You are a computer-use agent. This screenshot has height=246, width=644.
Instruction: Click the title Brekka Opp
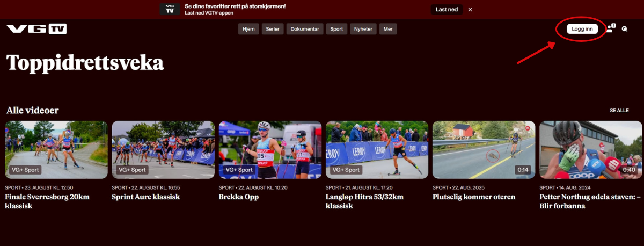click(239, 197)
